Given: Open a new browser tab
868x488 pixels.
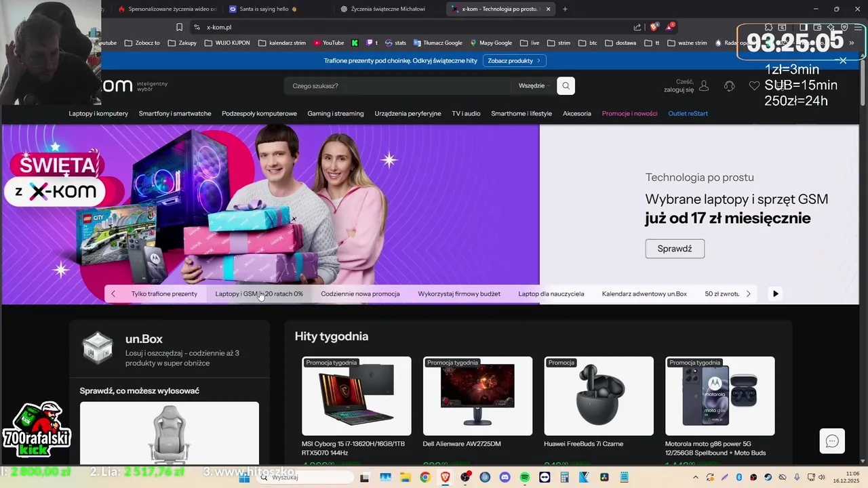Looking at the screenshot, I should pyautogui.click(x=565, y=9).
